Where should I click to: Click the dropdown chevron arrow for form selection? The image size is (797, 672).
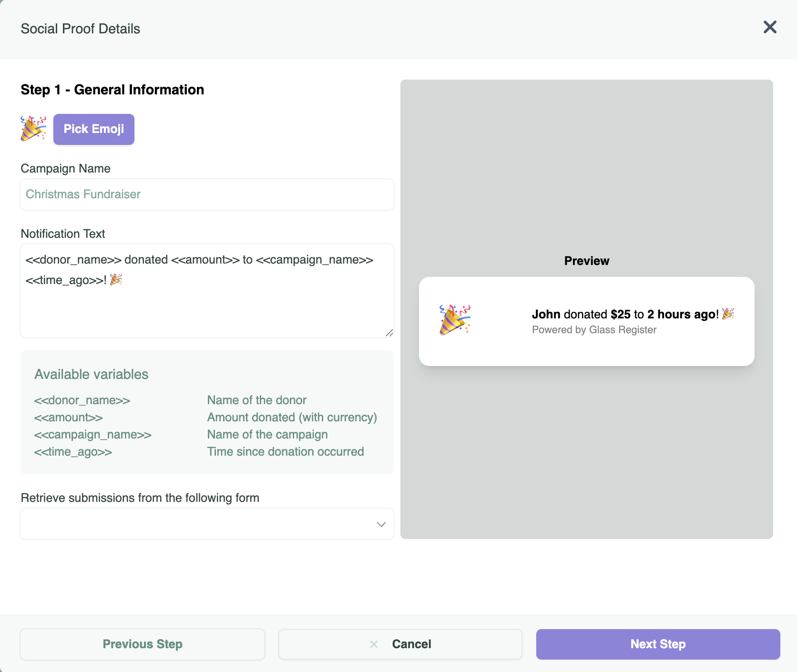tap(381, 524)
